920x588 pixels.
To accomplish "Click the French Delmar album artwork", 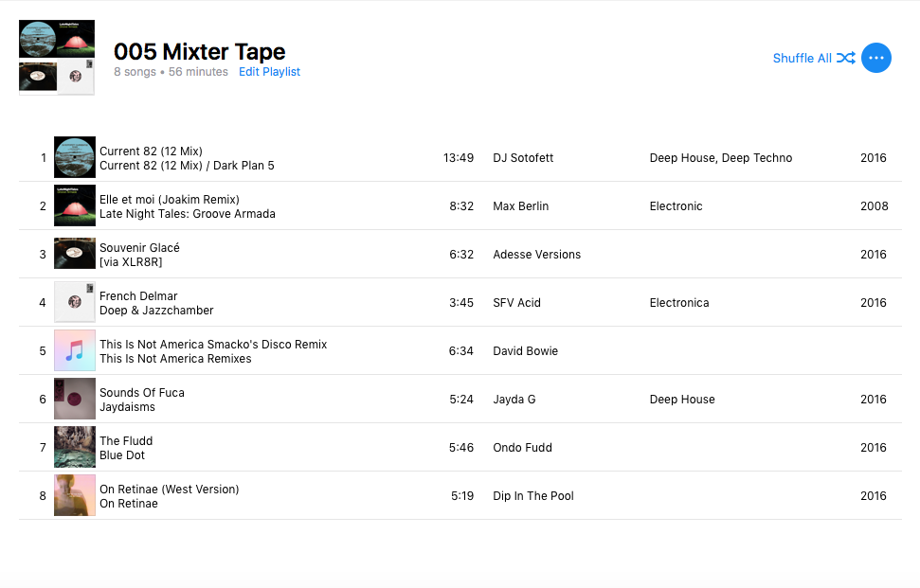I will 75,302.
